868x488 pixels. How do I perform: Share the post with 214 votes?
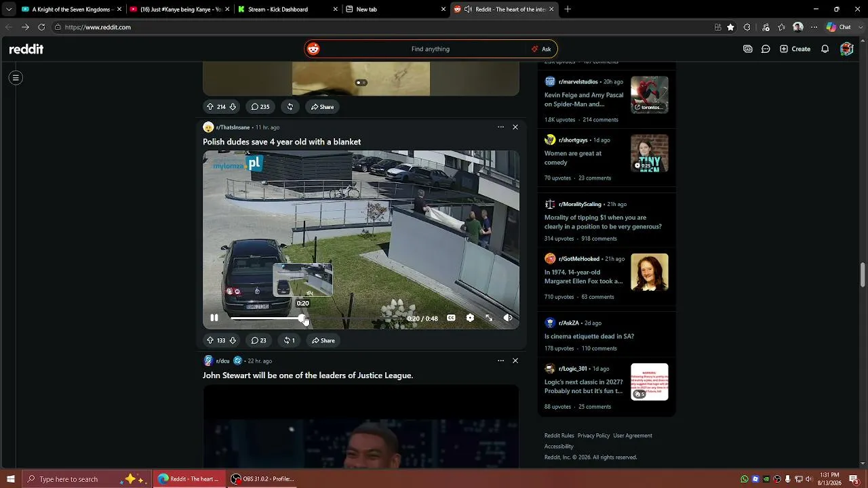322,106
